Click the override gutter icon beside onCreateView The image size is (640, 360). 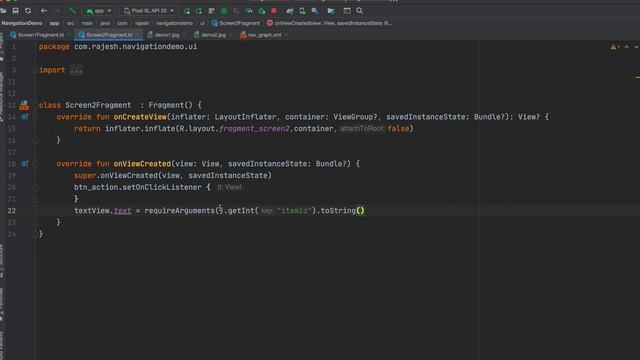point(24,117)
